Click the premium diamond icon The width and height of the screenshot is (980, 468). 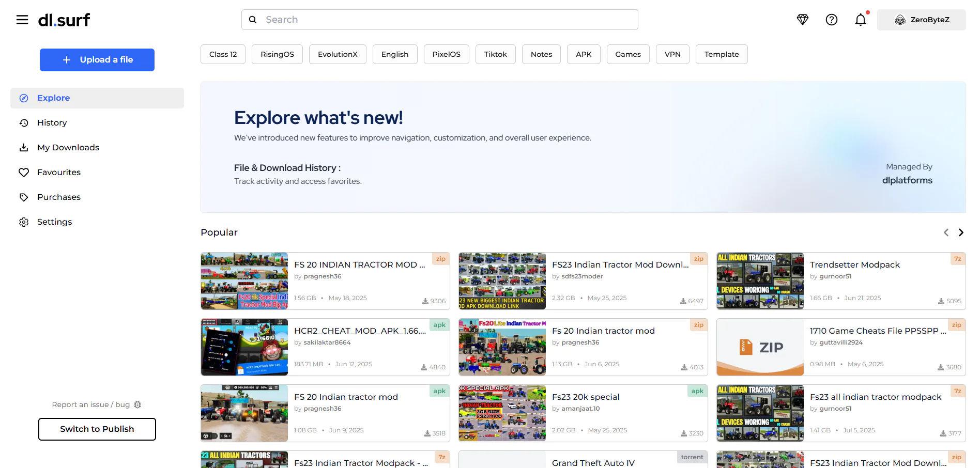[802, 20]
